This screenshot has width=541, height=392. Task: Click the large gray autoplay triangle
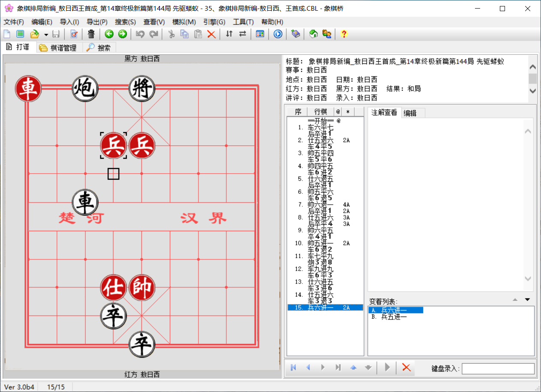click(388, 367)
